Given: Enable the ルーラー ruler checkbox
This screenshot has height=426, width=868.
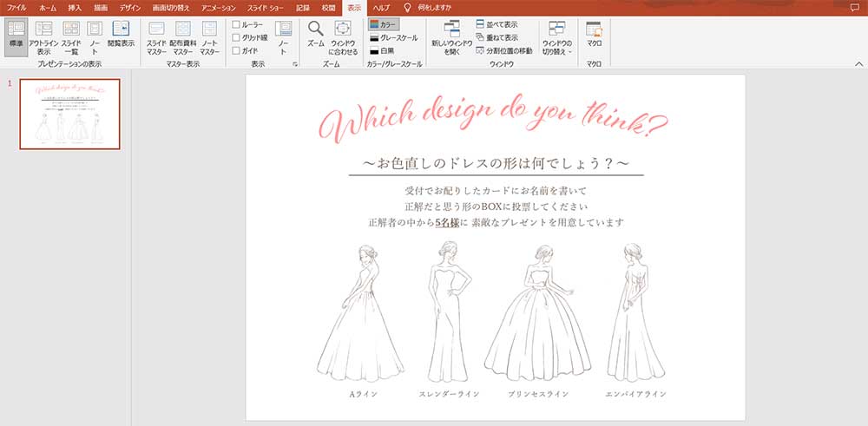Looking at the screenshot, I should (x=237, y=24).
